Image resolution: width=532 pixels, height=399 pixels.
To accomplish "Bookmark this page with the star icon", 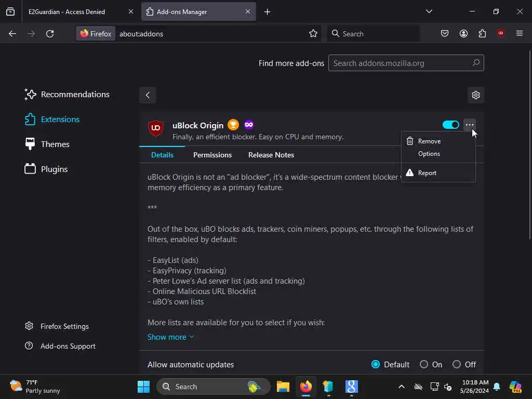I will click(313, 34).
